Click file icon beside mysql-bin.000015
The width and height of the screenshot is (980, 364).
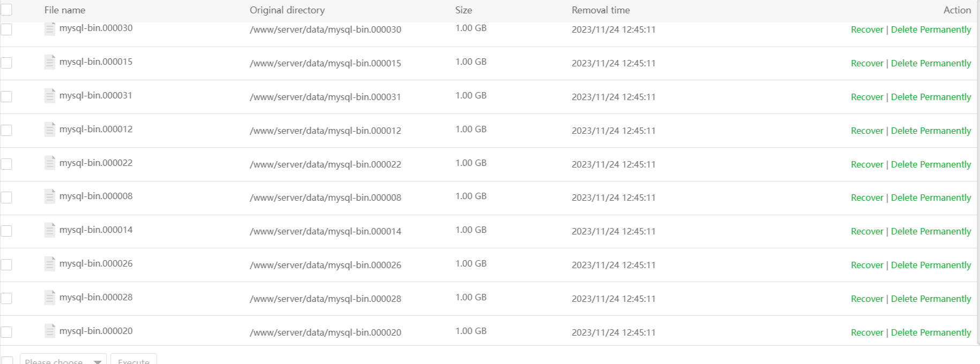[50, 62]
